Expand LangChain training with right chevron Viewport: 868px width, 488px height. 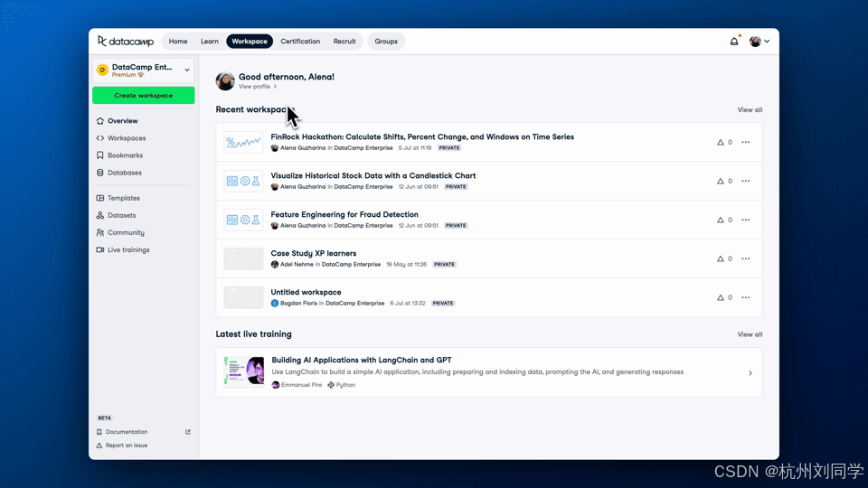pos(750,373)
